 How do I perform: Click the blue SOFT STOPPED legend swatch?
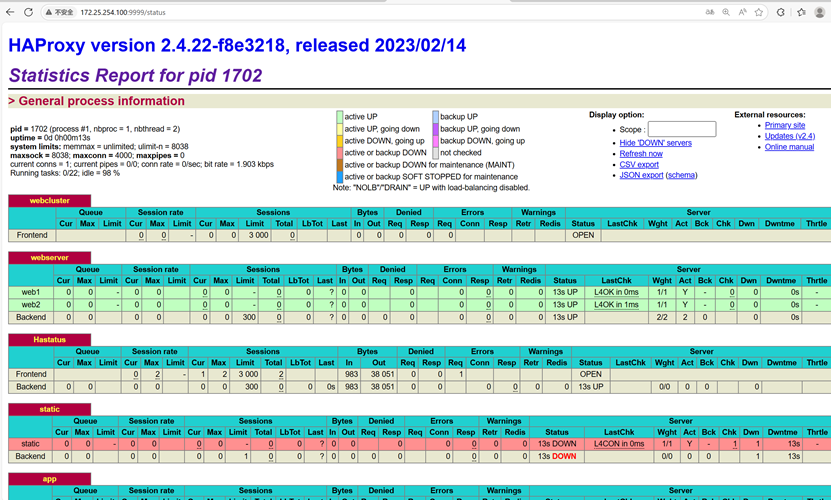pyautogui.click(x=340, y=177)
